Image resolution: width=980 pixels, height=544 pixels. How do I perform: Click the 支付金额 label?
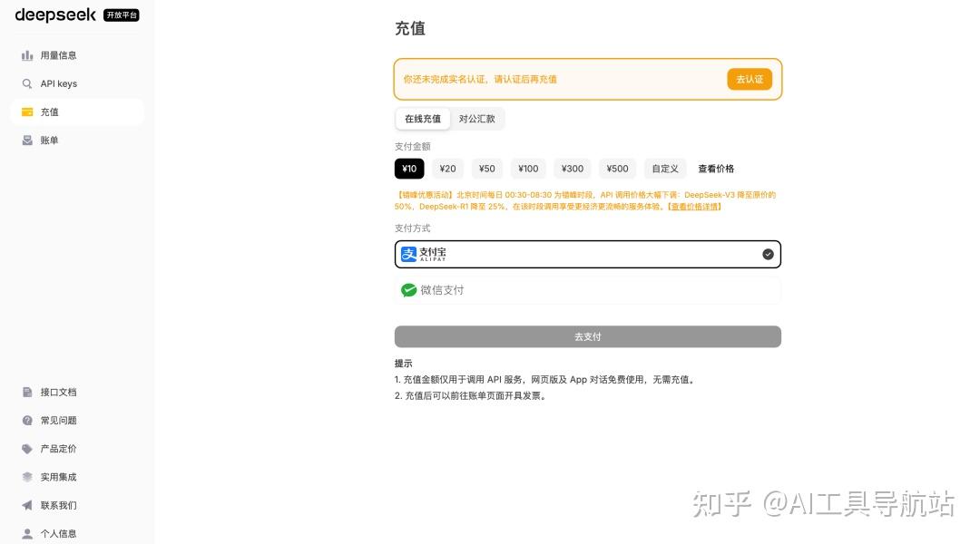pyautogui.click(x=413, y=146)
